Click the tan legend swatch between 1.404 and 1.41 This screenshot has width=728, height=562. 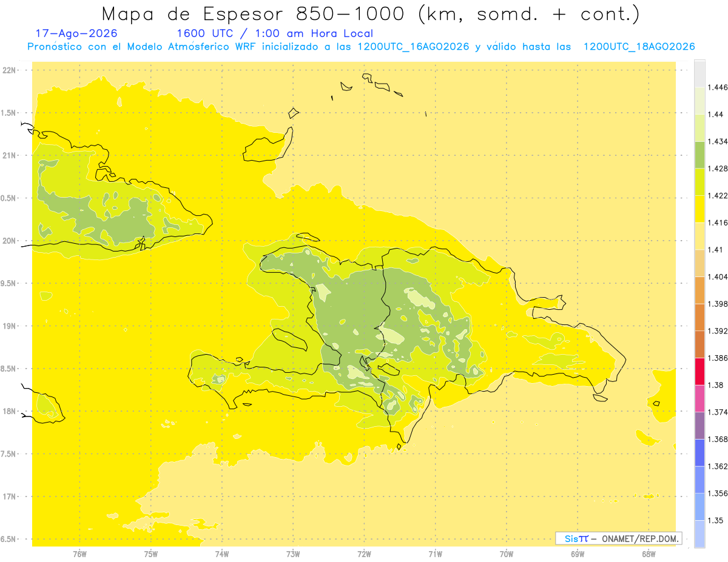tap(699, 263)
